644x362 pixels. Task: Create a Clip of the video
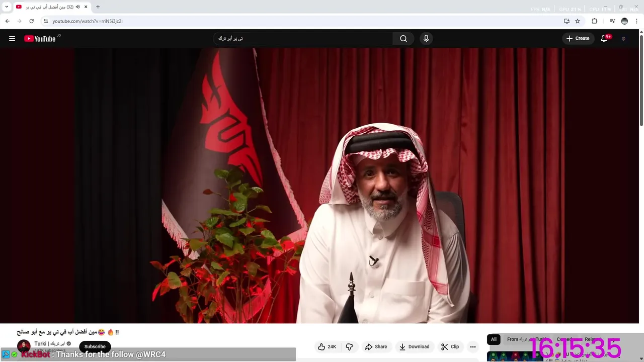450,347
